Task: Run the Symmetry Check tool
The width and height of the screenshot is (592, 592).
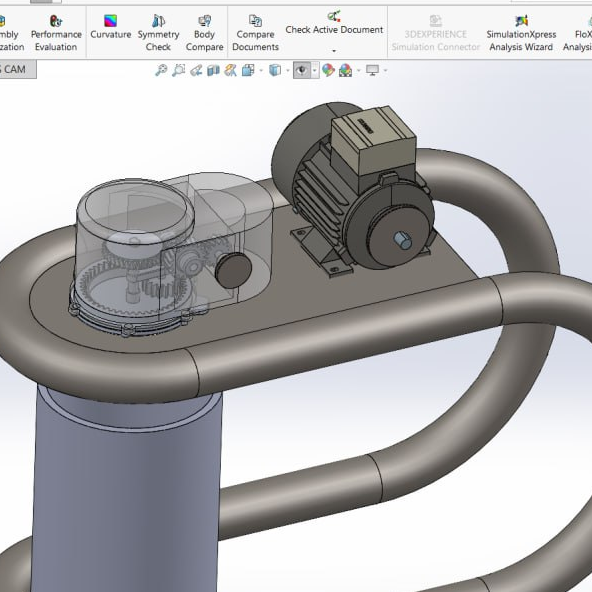Action: coord(158,33)
